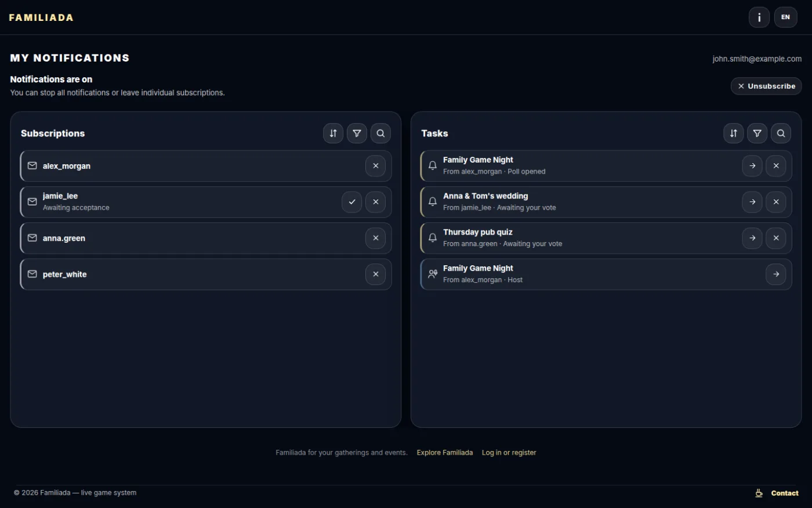Search within Subscriptions

click(380, 133)
